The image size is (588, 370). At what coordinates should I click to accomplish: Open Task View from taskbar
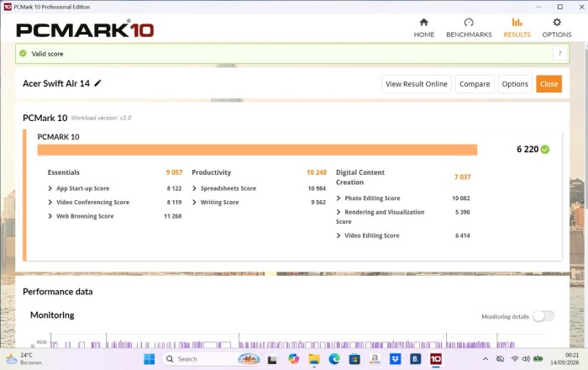[x=272, y=360]
